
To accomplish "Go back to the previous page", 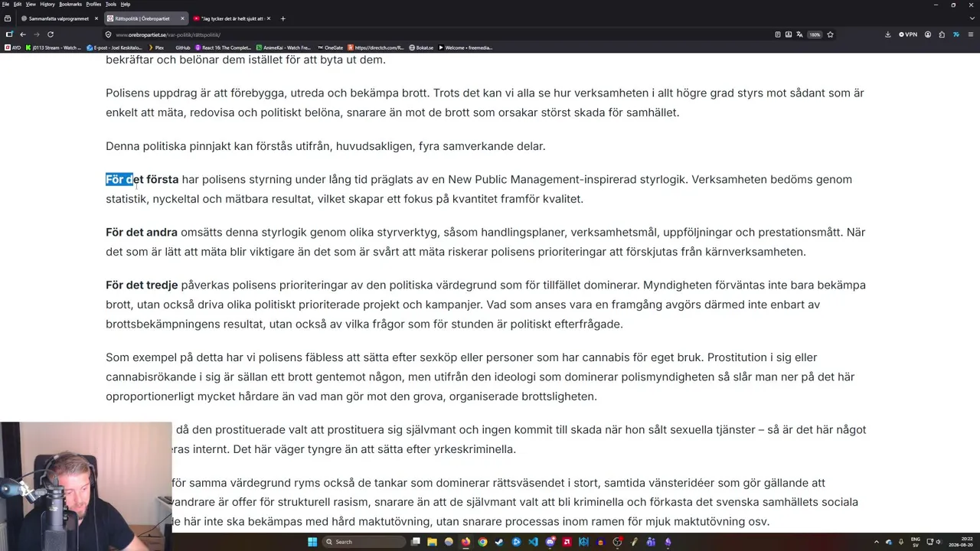I will (x=22, y=34).
